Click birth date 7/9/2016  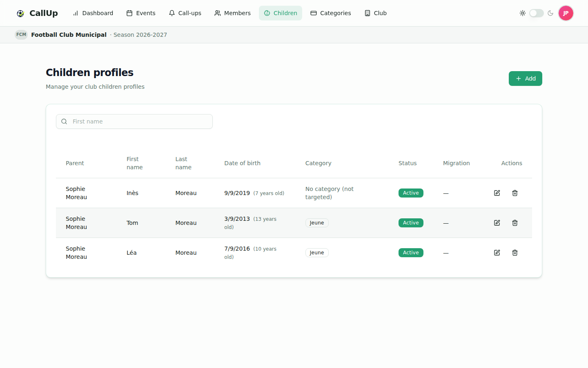[237, 249]
